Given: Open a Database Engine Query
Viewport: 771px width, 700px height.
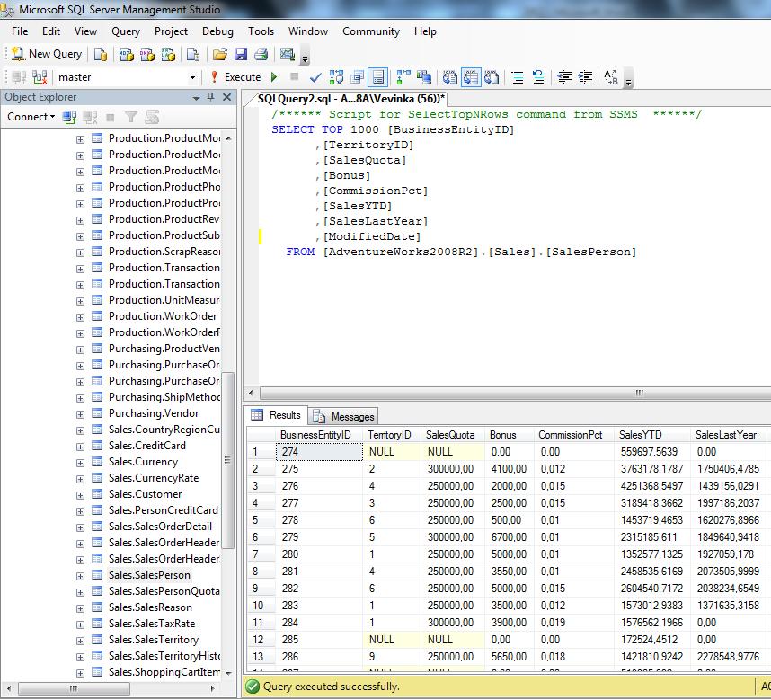Looking at the screenshot, I should pyautogui.click(x=101, y=54).
